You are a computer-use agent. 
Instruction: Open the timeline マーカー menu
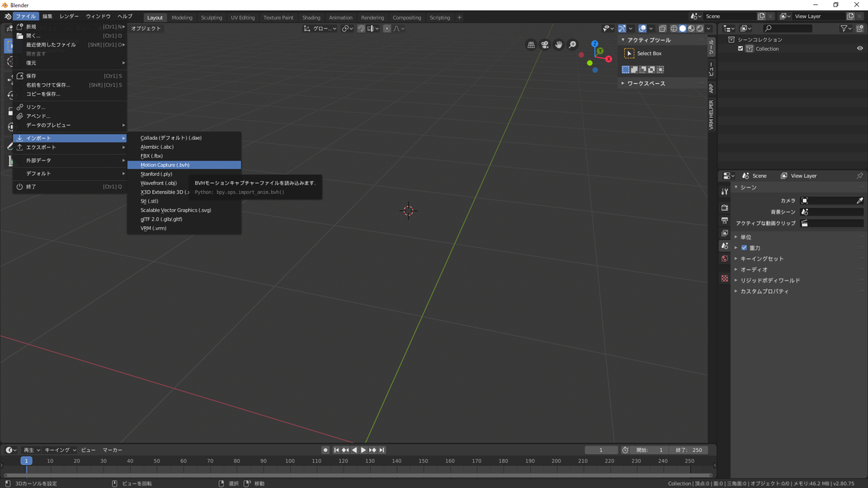click(x=112, y=450)
